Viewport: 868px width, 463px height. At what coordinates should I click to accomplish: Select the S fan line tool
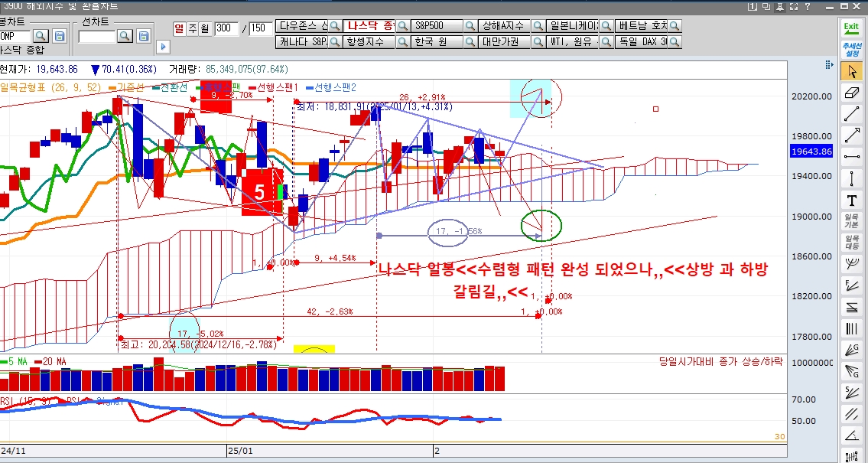851,393
